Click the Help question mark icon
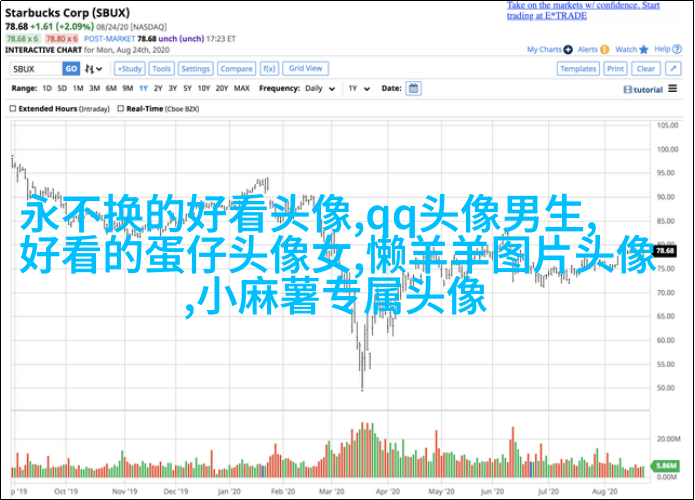Screen dimensions: 695x500 (x=677, y=50)
